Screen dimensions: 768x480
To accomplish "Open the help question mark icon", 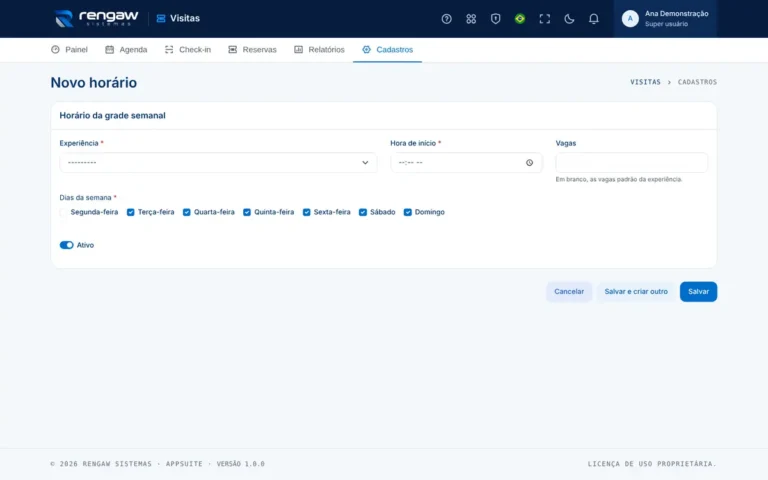I will [x=446, y=19].
